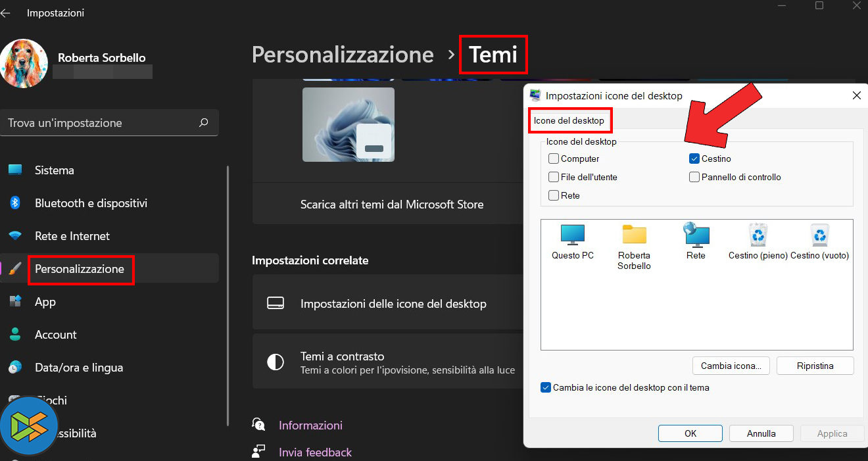Screen dimensions: 868x461
Task: Click the help icon beside Informazioni
Action: [258, 424]
